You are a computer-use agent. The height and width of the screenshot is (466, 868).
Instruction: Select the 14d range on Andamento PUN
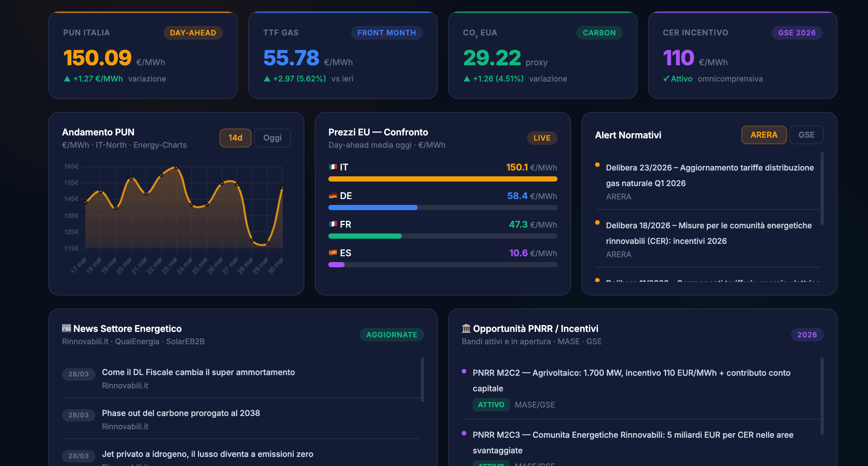[235, 137]
